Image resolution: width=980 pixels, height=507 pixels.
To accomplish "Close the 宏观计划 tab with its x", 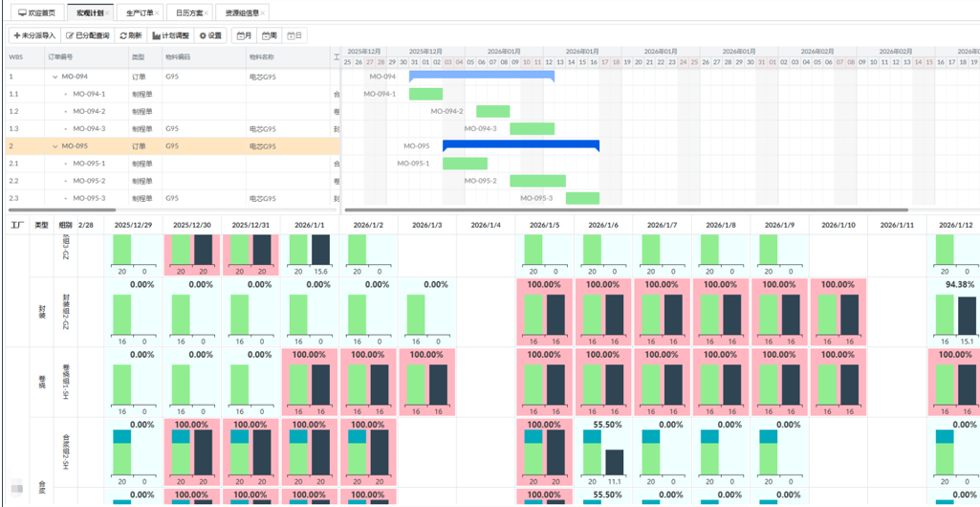I will 108,13.
